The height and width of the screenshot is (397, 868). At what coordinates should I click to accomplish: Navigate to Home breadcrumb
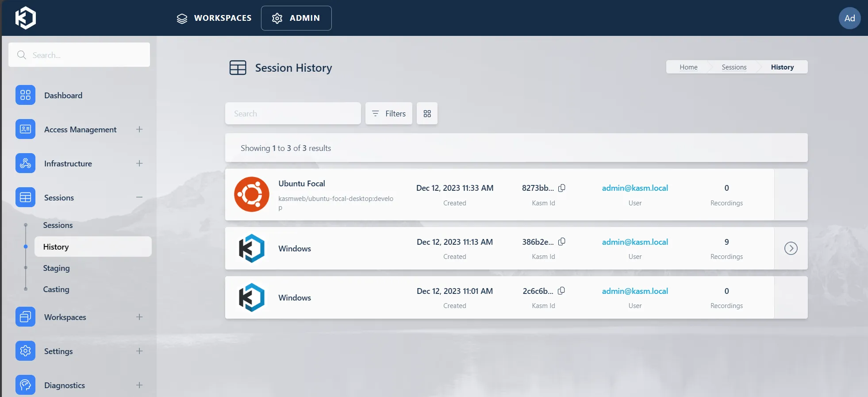(688, 67)
